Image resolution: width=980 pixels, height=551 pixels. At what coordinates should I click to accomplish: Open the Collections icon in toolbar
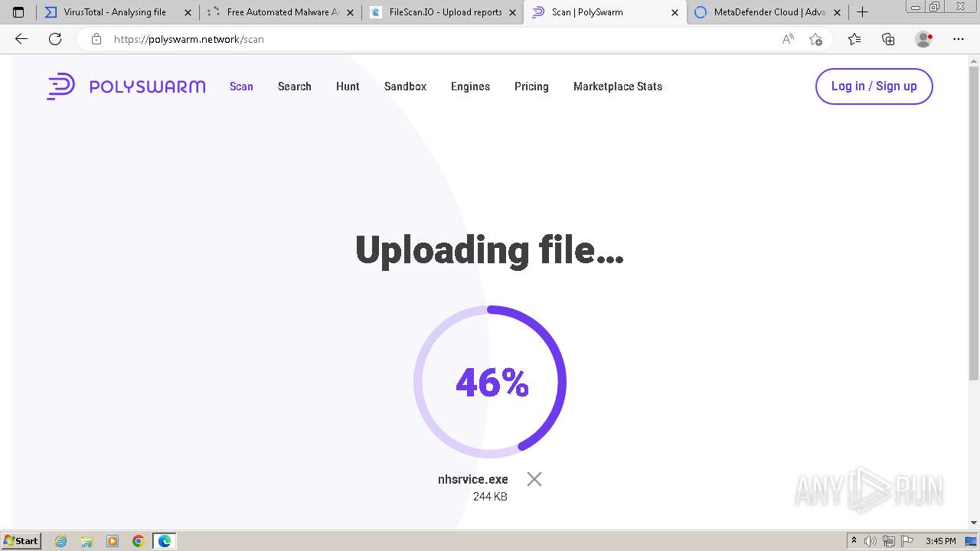[888, 39]
